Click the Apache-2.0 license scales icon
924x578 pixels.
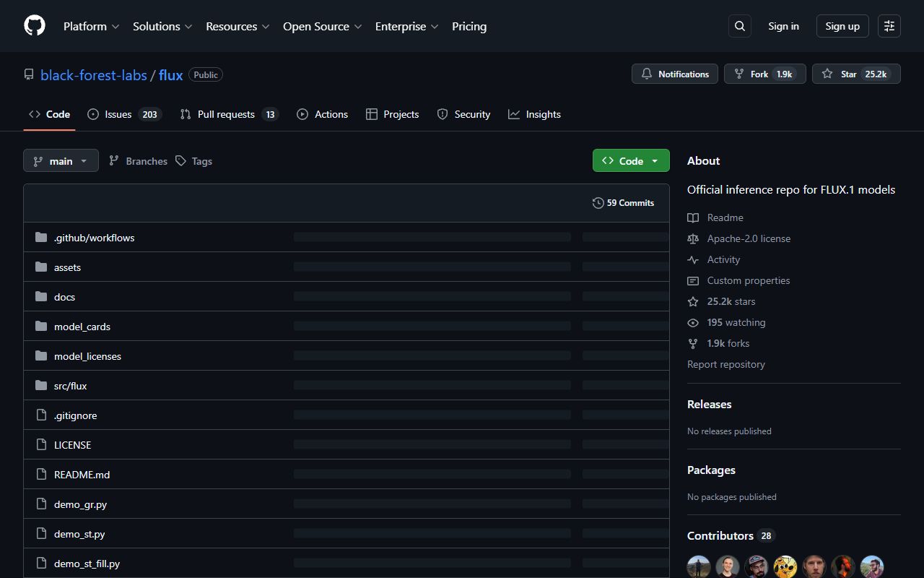coord(693,238)
